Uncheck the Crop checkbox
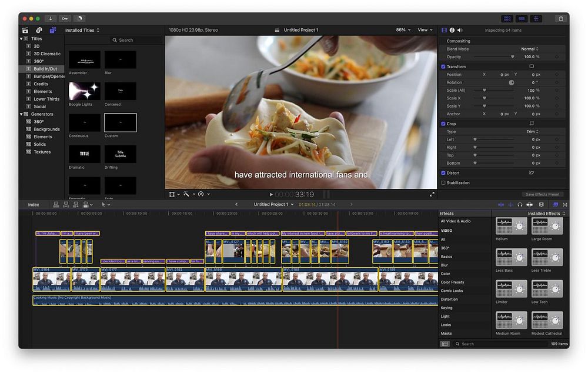This screenshot has width=588, height=373. [443, 124]
